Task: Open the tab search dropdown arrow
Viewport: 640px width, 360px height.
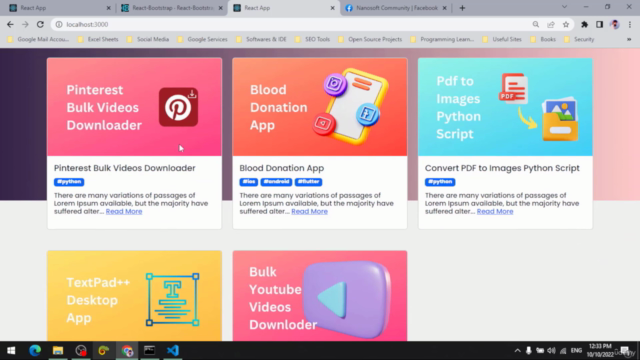Action: click(564, 7)
